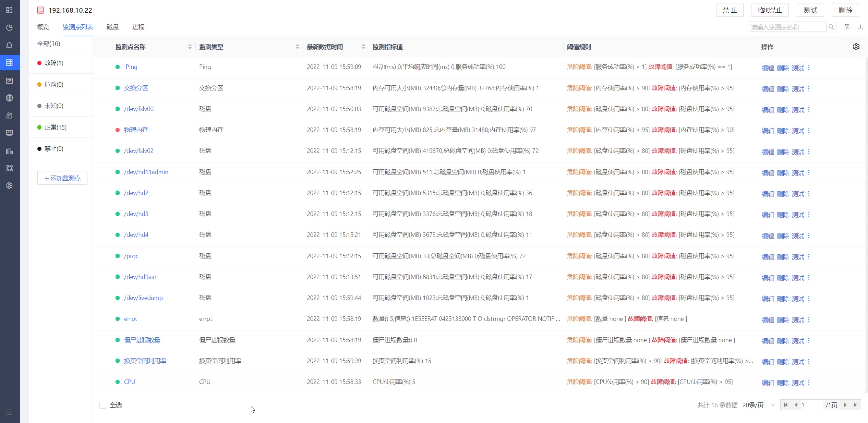
Task: Open the notifications bell in the sidebar
Action: point(10,45)
